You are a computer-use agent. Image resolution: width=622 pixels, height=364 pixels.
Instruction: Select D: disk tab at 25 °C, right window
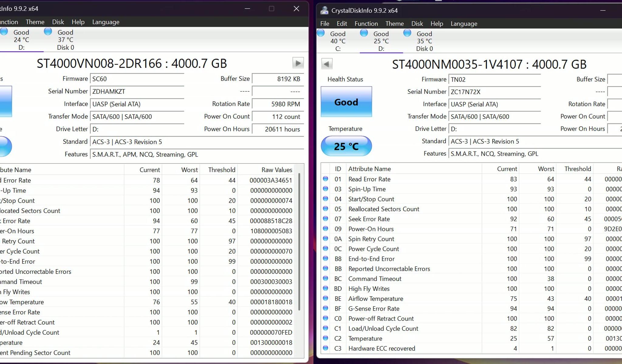tap(381, 41)
